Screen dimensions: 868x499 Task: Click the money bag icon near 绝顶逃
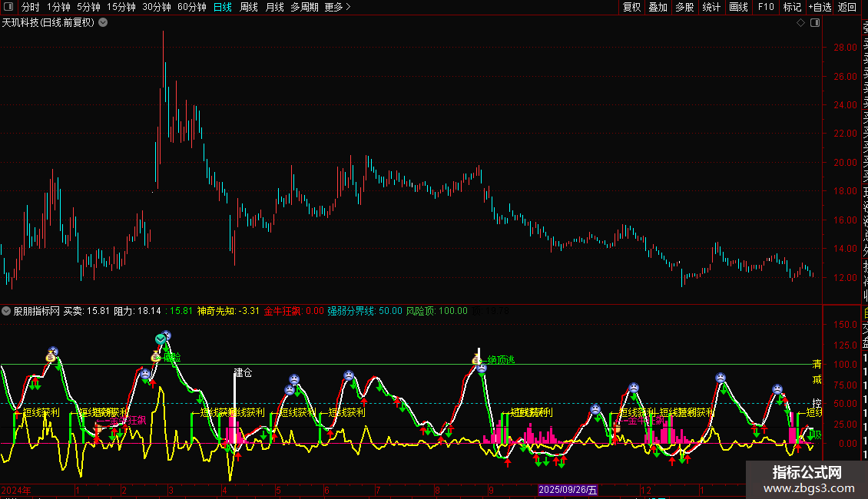tap(477, 360)
